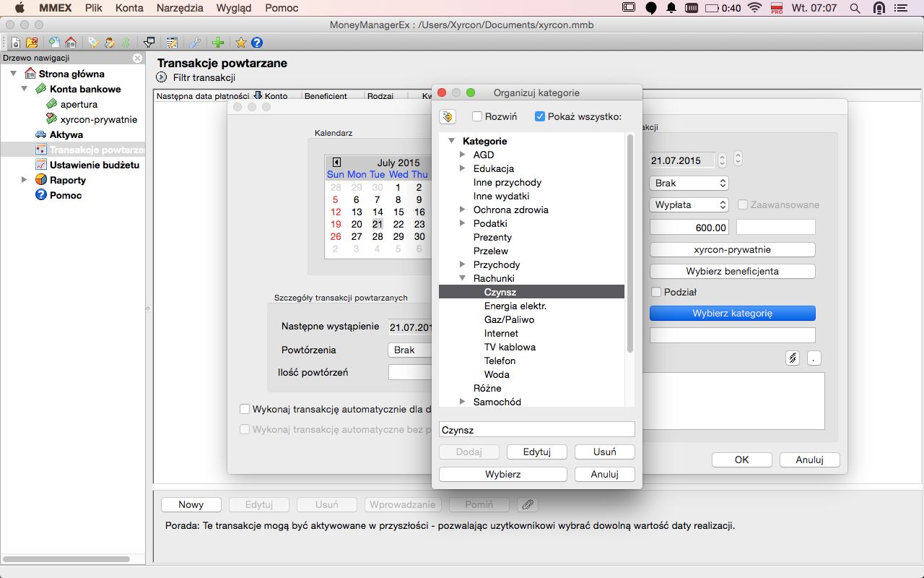Image resolution: width=924 pixels, height=578 pixels.
Task: Add new transaction with green plus icon
Action: click(x=218, y=43)
